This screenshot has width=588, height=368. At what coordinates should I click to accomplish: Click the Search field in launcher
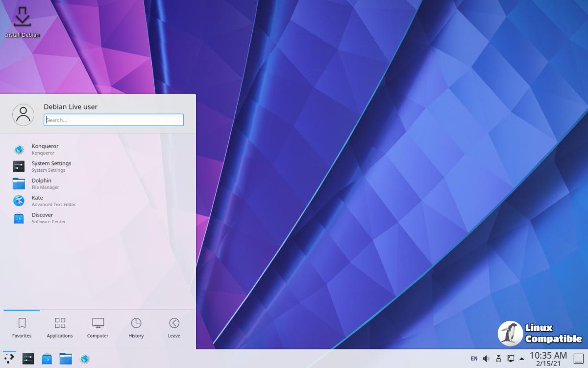click(114, 120)
